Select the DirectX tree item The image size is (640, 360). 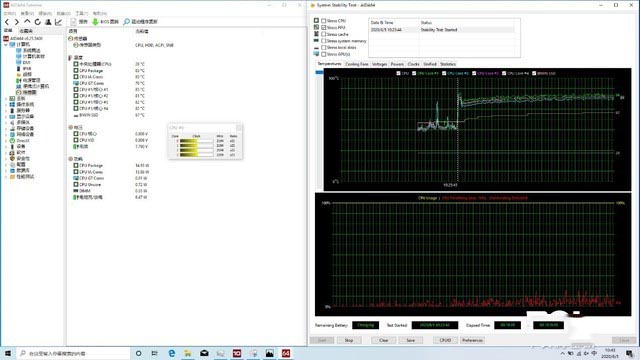click(20, 140)
